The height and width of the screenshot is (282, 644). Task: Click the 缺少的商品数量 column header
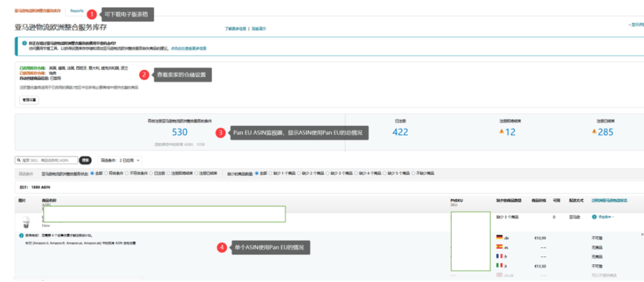509,200
